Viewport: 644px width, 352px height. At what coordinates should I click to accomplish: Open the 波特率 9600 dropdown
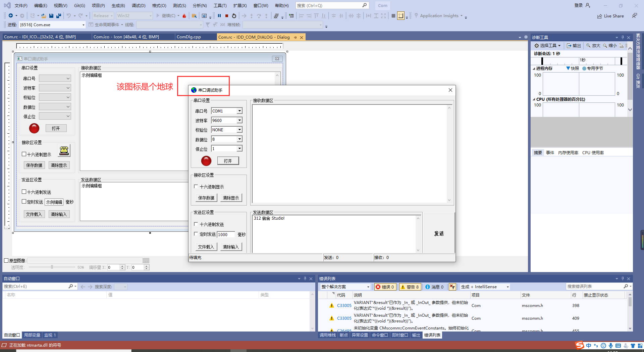[x=239, y=120]
